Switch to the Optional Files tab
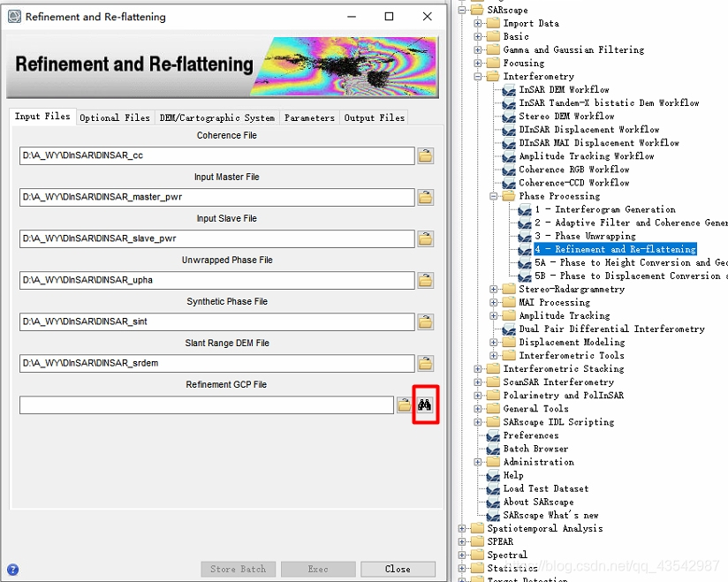The width and height of the screenshot is (728, 582). (x=115, y=117)
